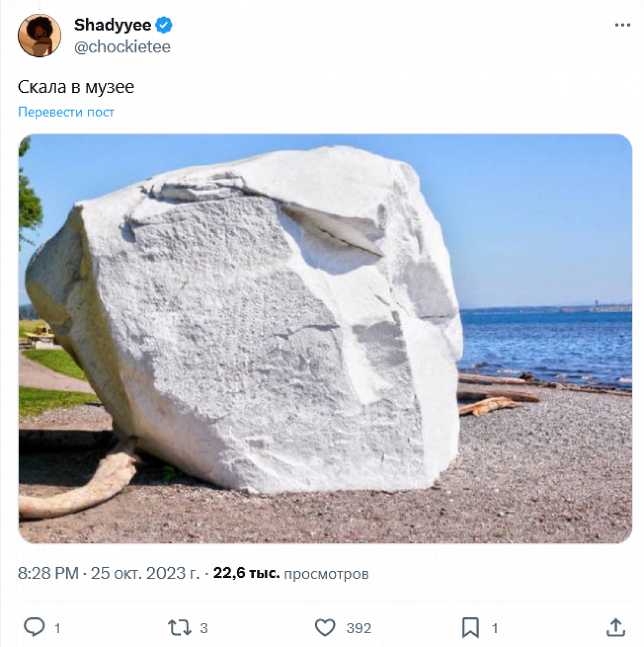Click the repost arrows icon
Screen dimensions: 644x647
(x=179, y=628)
